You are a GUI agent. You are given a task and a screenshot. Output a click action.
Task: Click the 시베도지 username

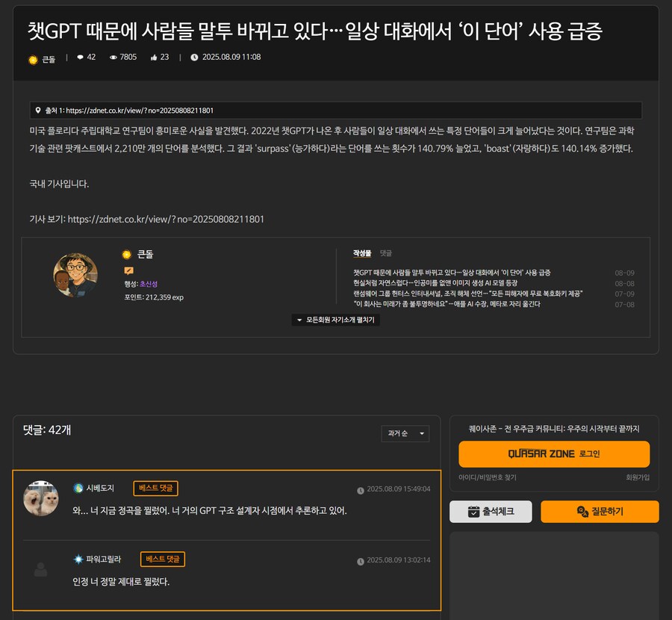pos(100,488)
